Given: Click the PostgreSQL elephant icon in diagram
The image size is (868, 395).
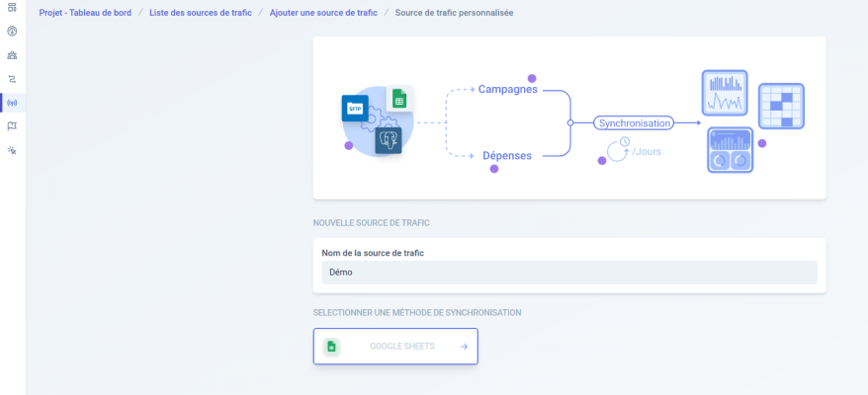Looking at the screenshot, I should click(389, 140).
